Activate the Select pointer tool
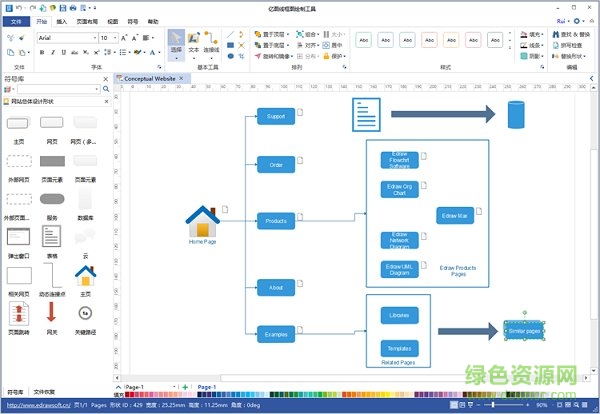 point(176,45)
